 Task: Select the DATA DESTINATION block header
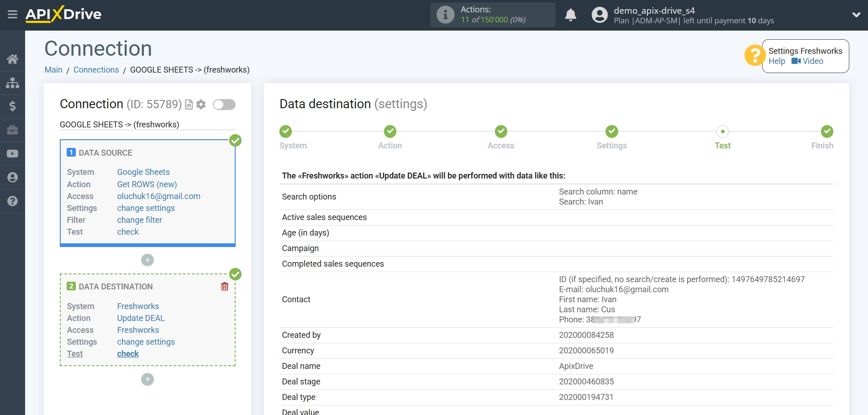coord(116,287)
